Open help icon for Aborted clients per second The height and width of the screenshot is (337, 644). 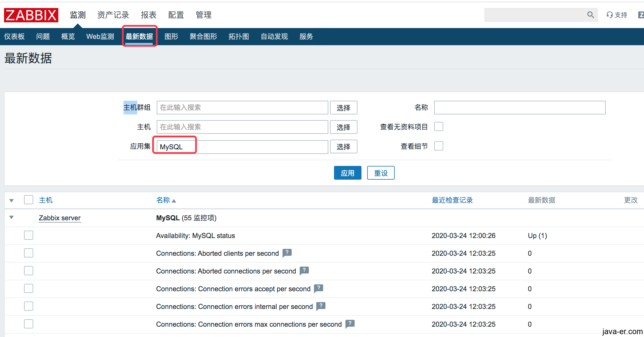(287, 253)
